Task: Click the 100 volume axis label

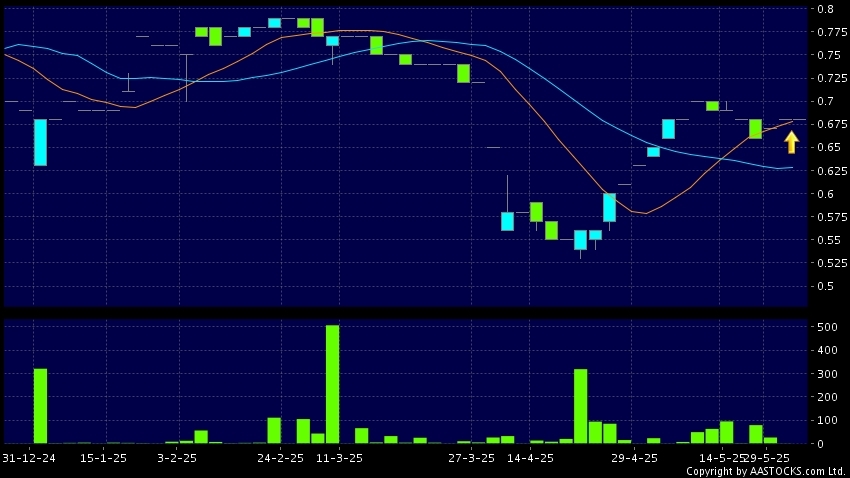Action: 827,420
